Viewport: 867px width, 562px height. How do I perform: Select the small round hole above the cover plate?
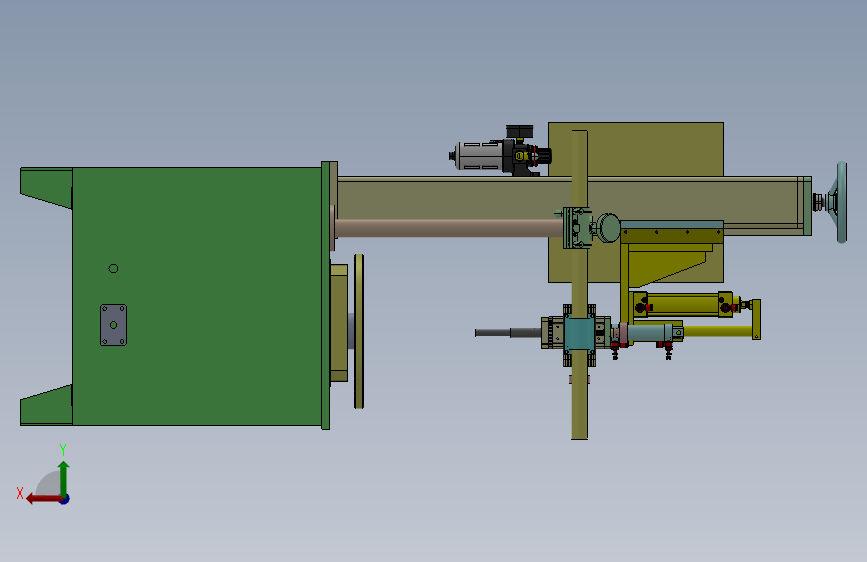coord(113,268)
